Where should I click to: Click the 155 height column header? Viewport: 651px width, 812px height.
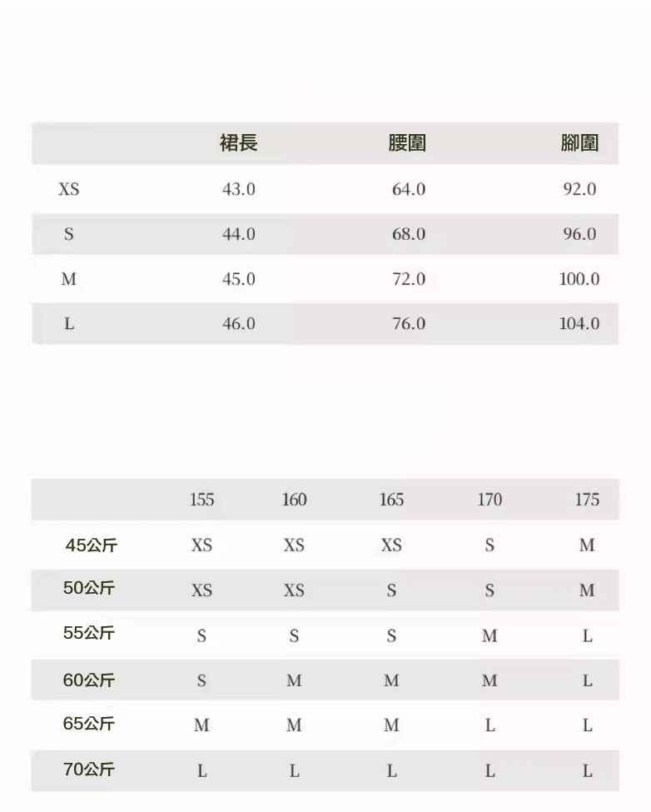coord(201,500)
